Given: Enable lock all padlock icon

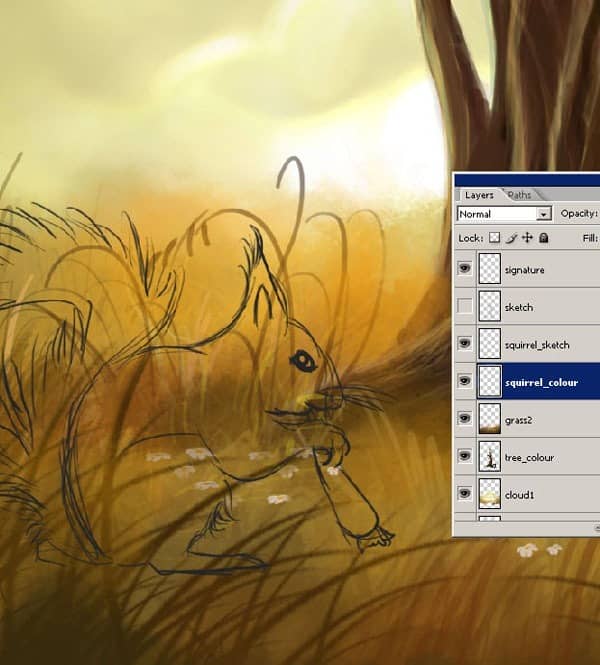Looking at the screenshot, I should tap(544, 238).
